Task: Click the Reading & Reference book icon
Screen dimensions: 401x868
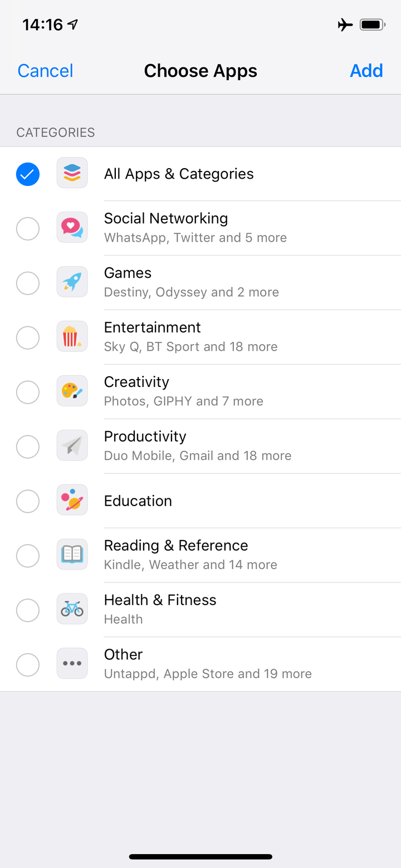Action: [72, 555]
